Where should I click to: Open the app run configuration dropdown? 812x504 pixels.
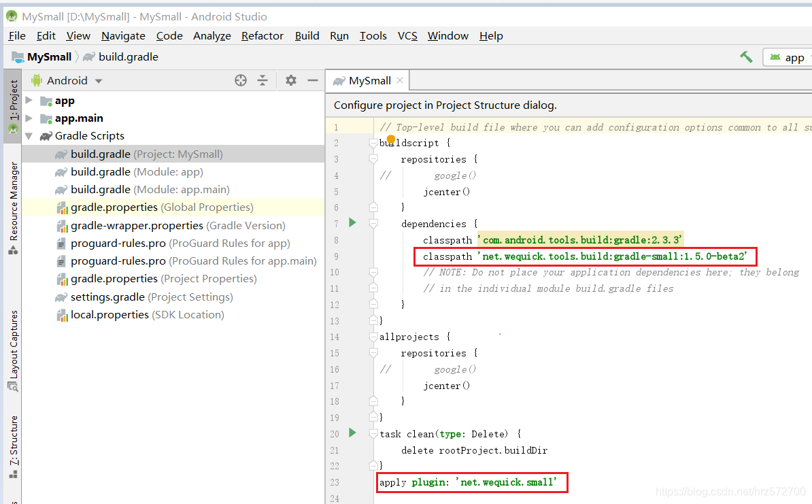tap(787, 58)
